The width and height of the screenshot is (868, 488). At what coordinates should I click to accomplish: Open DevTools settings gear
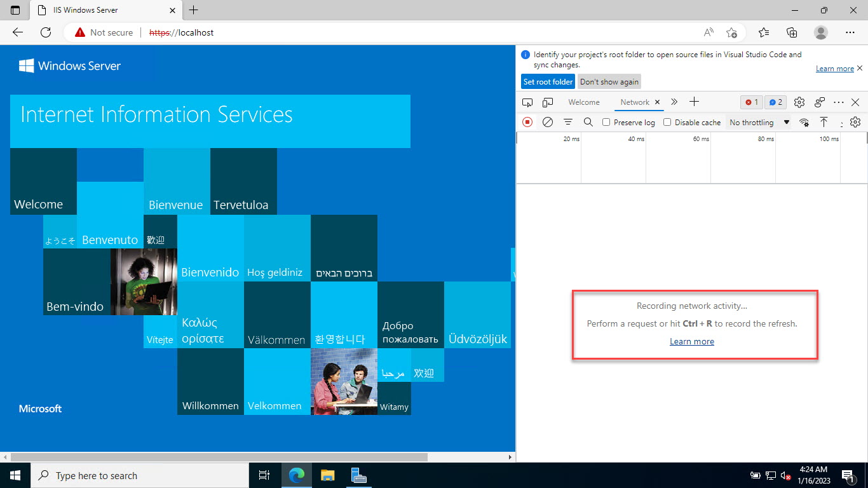(799, 102)
